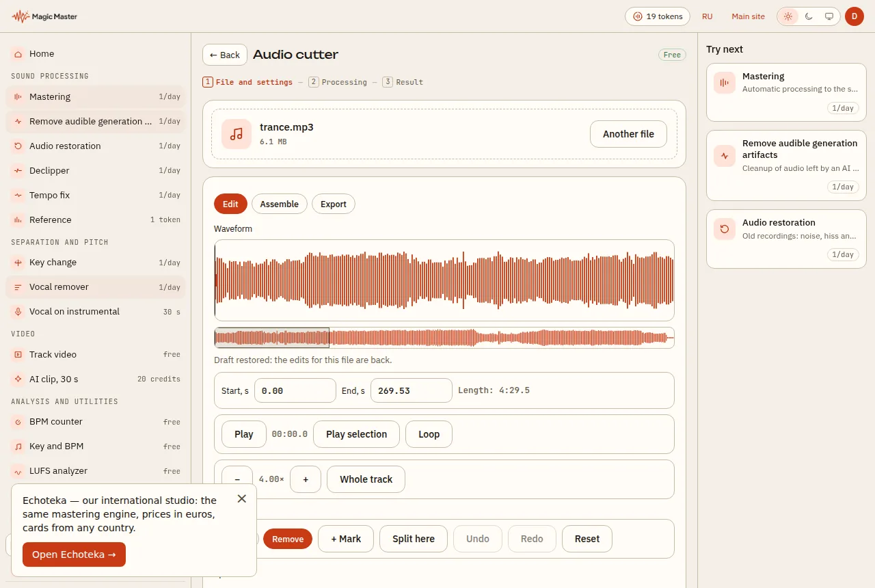
Task: Click the Start seconds input field
Action: tap(295, 391)
